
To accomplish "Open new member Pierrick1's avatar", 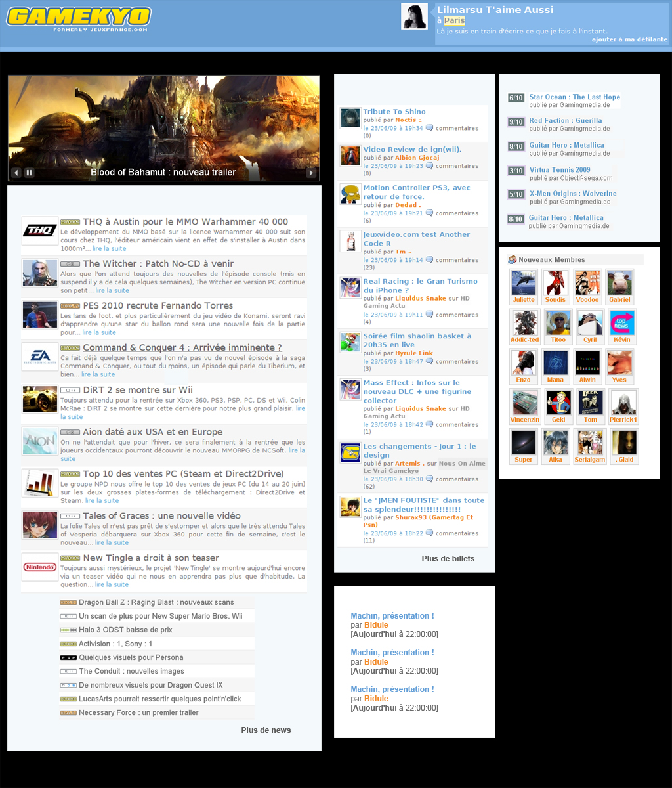I will click(623, 403).
